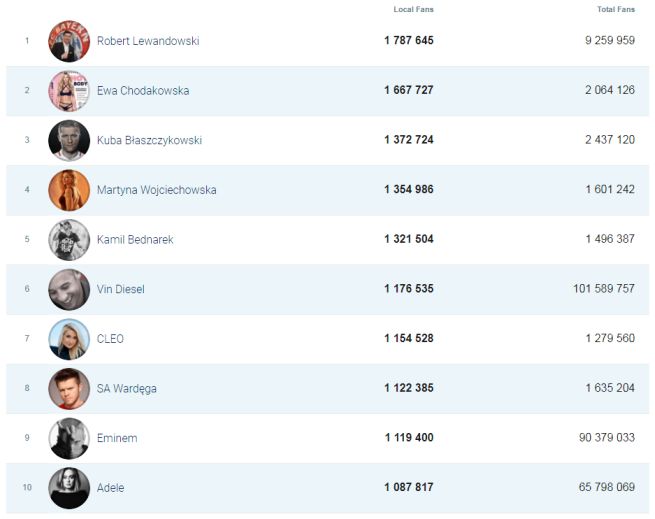Click Ewa Chodakowska's avatar image
Screen dimensions: 655x519
[69, 91]
